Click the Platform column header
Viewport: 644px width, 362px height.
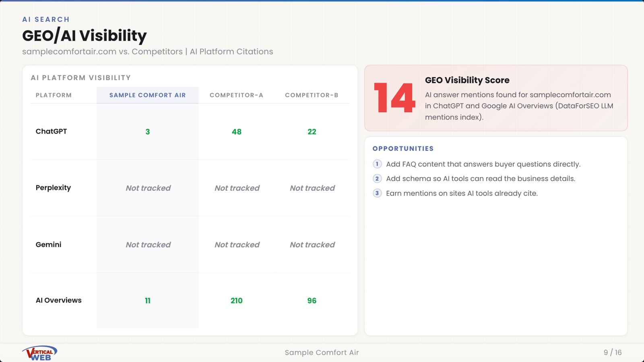coord(54,95)
